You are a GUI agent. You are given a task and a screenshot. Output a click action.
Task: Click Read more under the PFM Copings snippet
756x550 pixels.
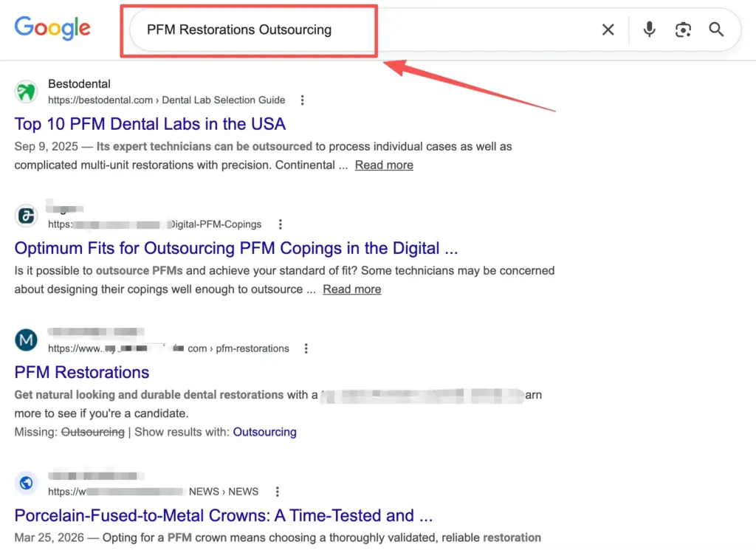point(352,289)
